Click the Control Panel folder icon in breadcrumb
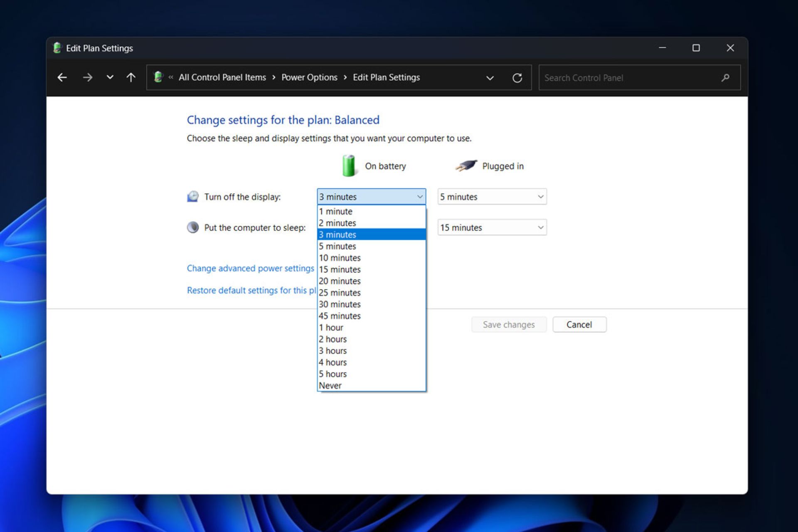798x532 pixels. pos(158,77)
